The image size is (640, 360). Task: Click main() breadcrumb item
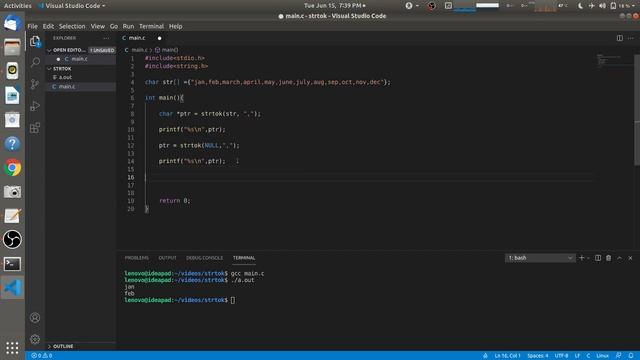tap(167, 50)
